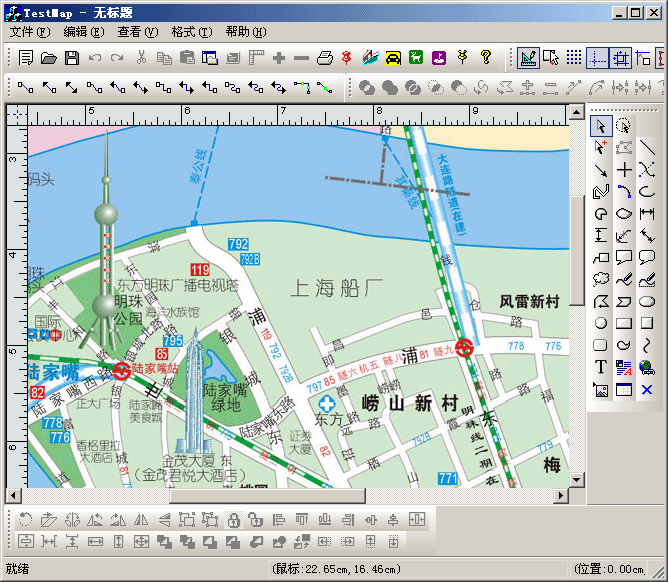Toggle the snap-to-grid hash button
668x582 pixels.
(x=620, y=58)
